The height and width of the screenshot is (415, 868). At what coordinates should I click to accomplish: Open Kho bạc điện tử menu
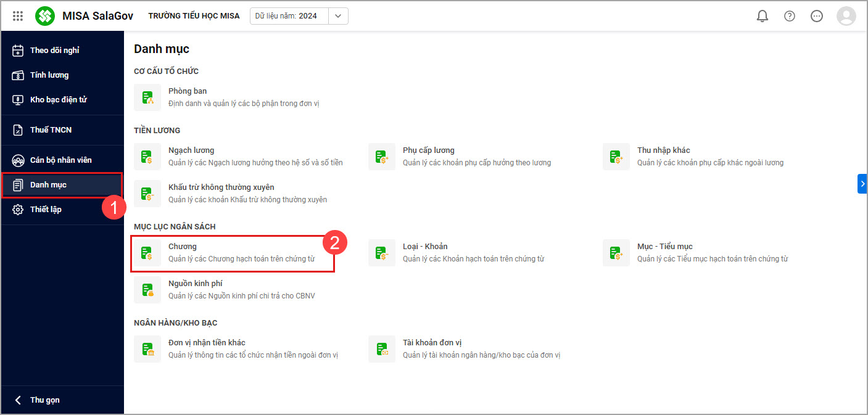click(58, 100)
